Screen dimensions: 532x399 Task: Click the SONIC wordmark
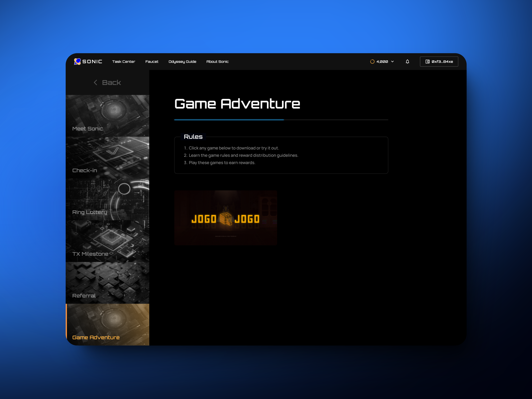(92, 62)
